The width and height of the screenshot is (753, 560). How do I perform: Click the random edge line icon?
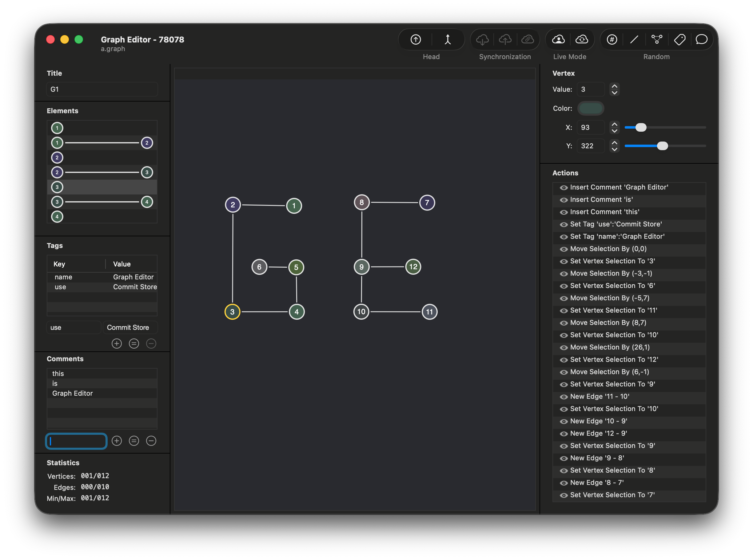(634, 40)
